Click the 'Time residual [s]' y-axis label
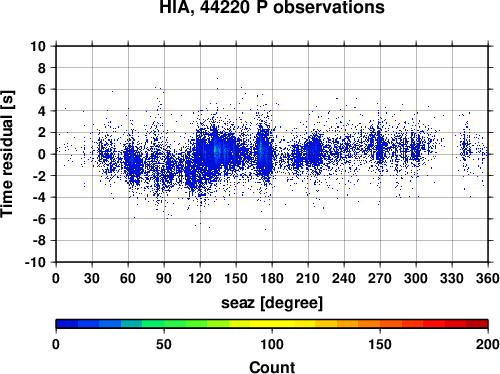Image resolution: width=500 pixels, height=374 pixels. pos(7,154)
